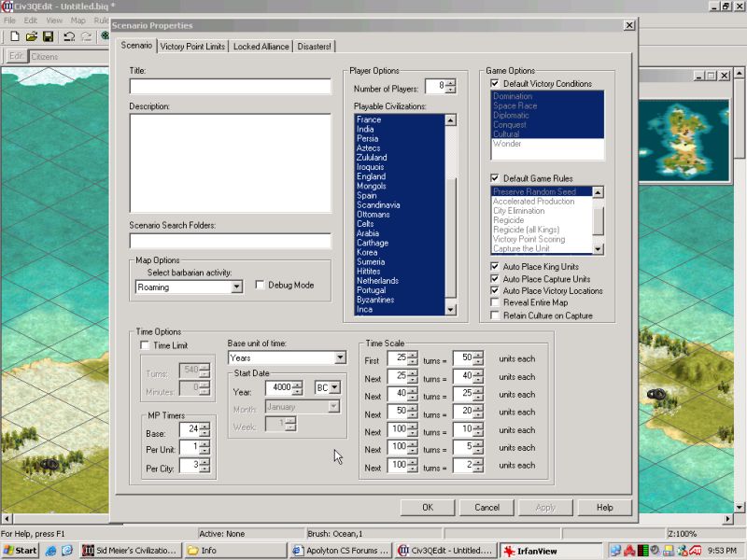Click the New file toolbar icon
Screen dimensions: 747x560
pyautogui.click(x=15, y=36)
